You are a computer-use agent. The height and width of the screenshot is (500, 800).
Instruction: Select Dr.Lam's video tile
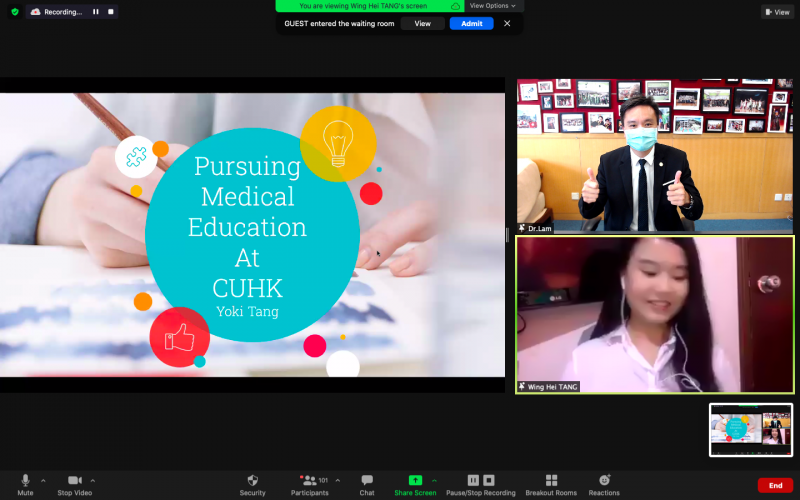coord(655,156)
